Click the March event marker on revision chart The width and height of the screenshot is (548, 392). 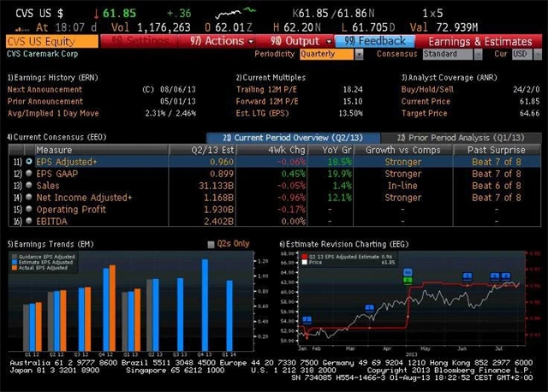pyautogui.click(x=369, y=308)
